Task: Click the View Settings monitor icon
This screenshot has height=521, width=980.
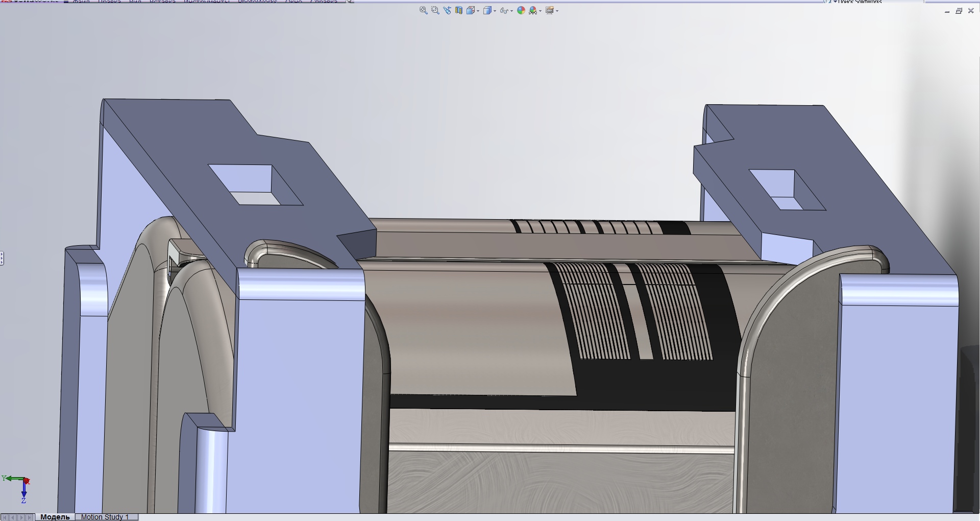Action: [x=550, y=10]
